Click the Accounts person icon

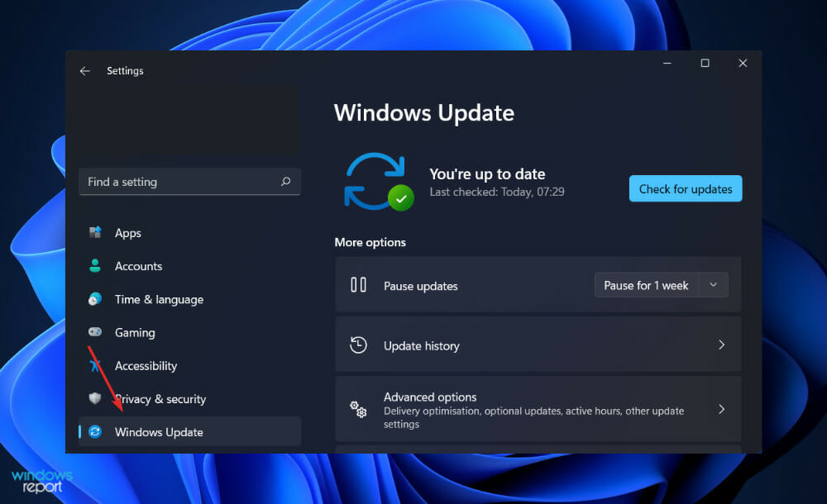pyautogui.click(x=95, y=266)
